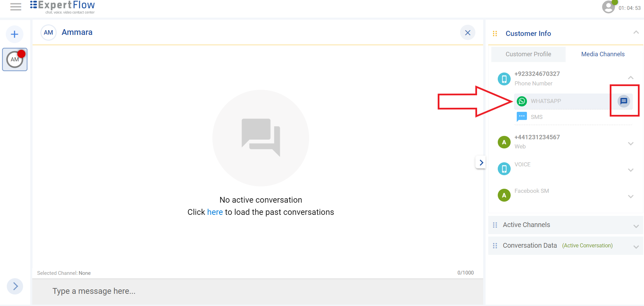Collapse the right panel using arrow toggle
Image resolution: width=644 pixels, height=306 pixels.
click(x=481, y=163)
